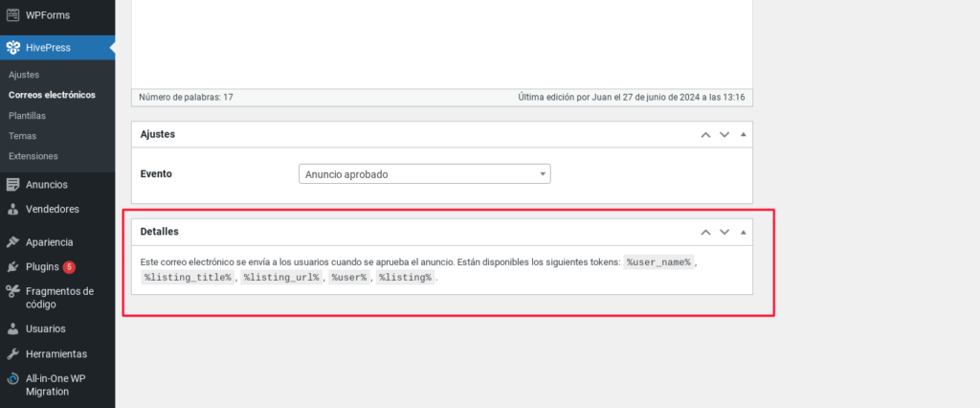Open Vendedores vendors icon
The height and width of the screenshot is (408, 980).
click(x=12, y=209)
